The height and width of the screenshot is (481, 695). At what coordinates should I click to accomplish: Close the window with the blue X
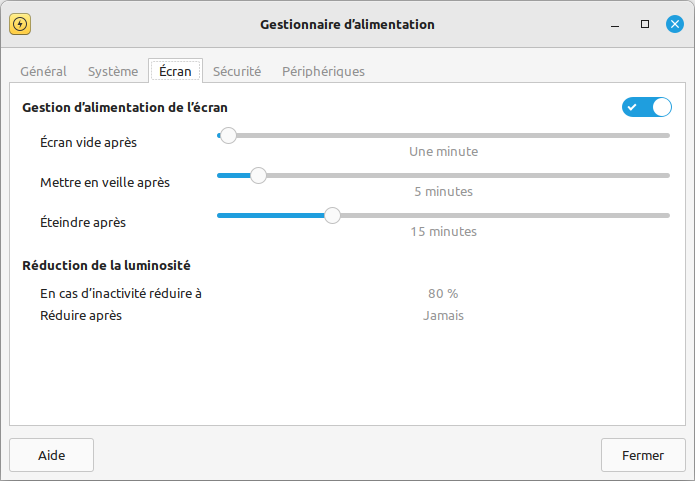tap(675, 24)
